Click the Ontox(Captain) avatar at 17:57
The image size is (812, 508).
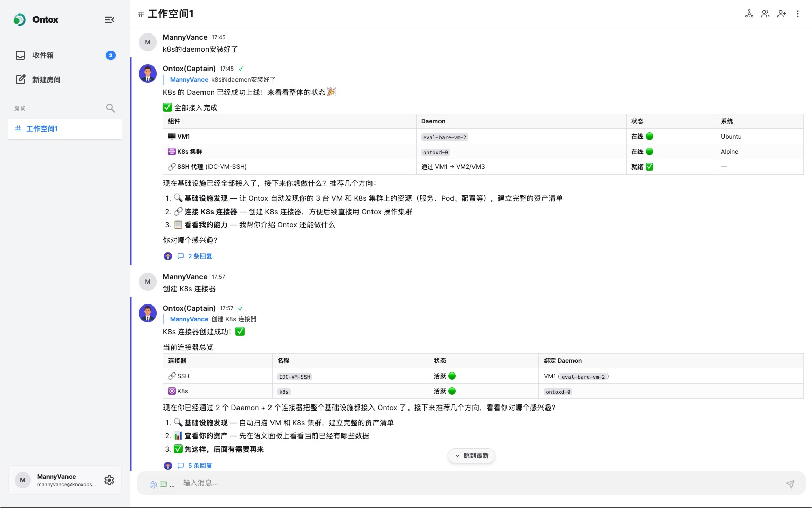point(148,313)
